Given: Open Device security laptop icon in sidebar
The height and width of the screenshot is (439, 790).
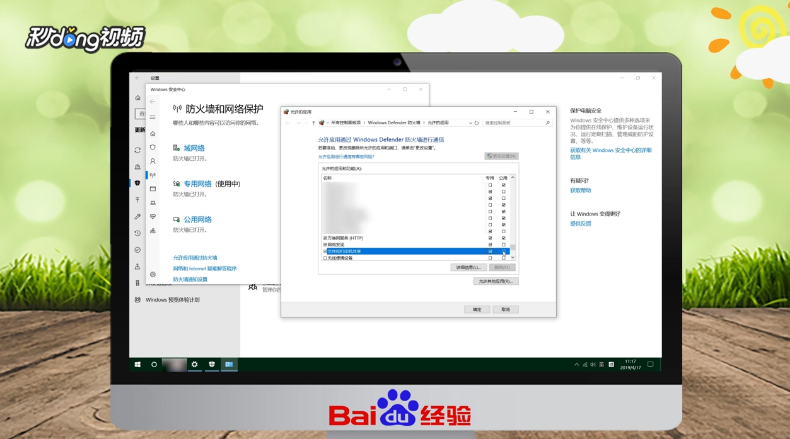Looking at the screenshot, I should point(153,203).
